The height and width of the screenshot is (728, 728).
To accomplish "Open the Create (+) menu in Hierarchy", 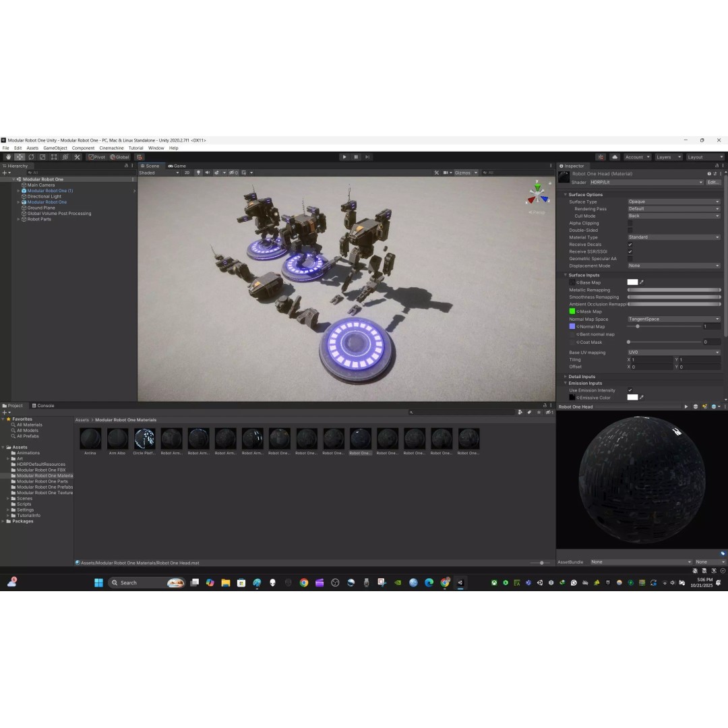I will (x=5, y=173).
